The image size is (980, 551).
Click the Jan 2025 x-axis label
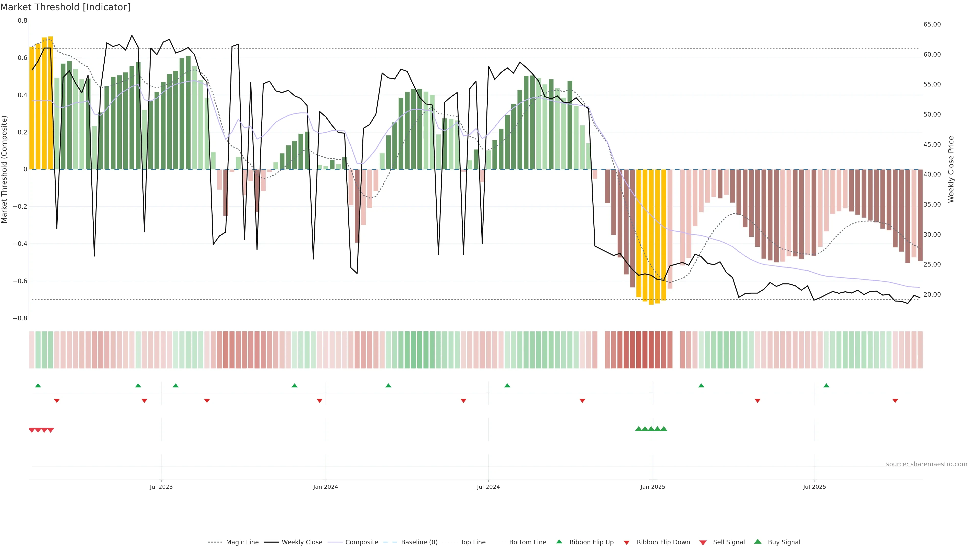click(x=653, y=487)
